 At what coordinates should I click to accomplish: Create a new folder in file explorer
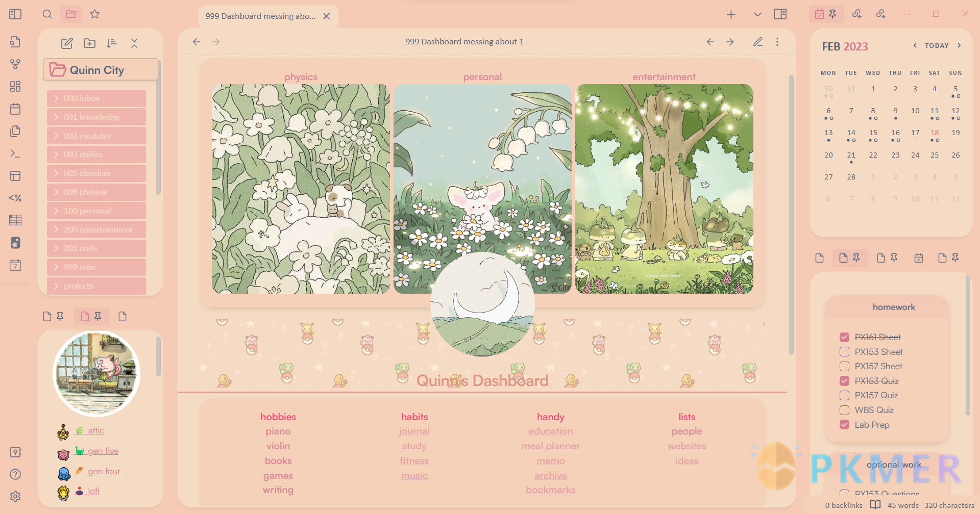(89, 43)
